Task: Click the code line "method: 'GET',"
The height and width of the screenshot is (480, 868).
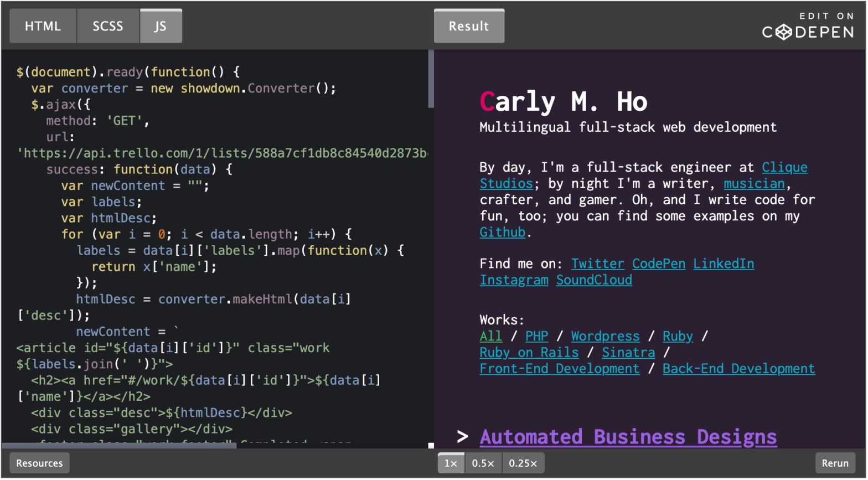Action: [x=98, y=121]
